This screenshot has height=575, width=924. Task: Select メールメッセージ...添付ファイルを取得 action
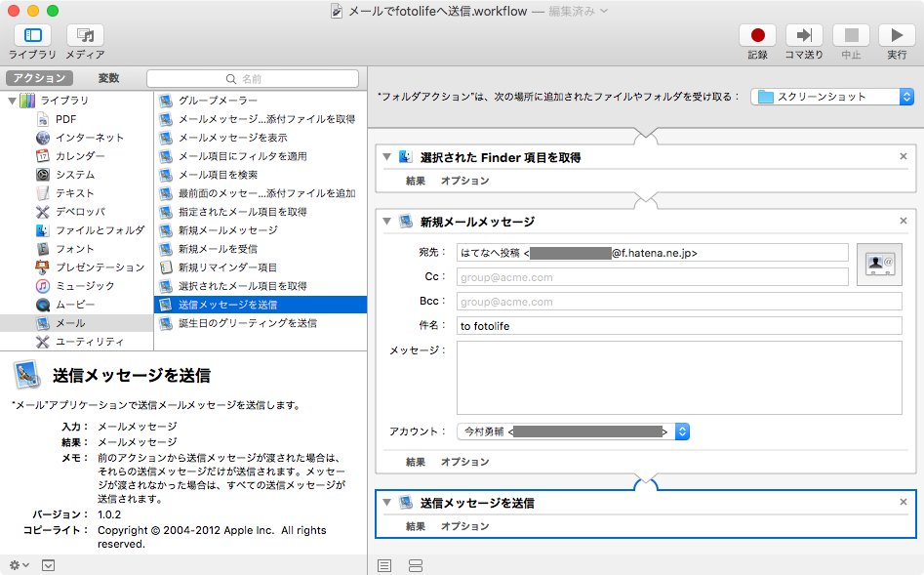coord(260,119)
